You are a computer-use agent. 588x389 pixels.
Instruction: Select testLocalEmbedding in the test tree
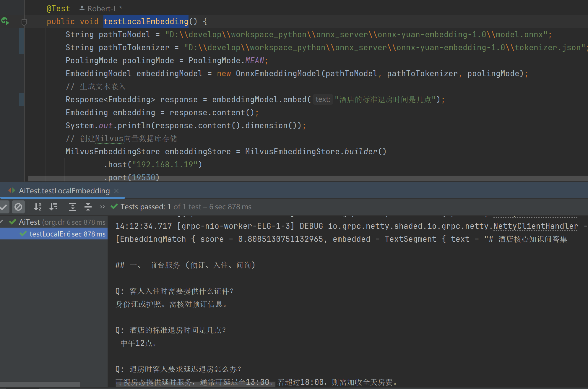click(x=47, y=234)
